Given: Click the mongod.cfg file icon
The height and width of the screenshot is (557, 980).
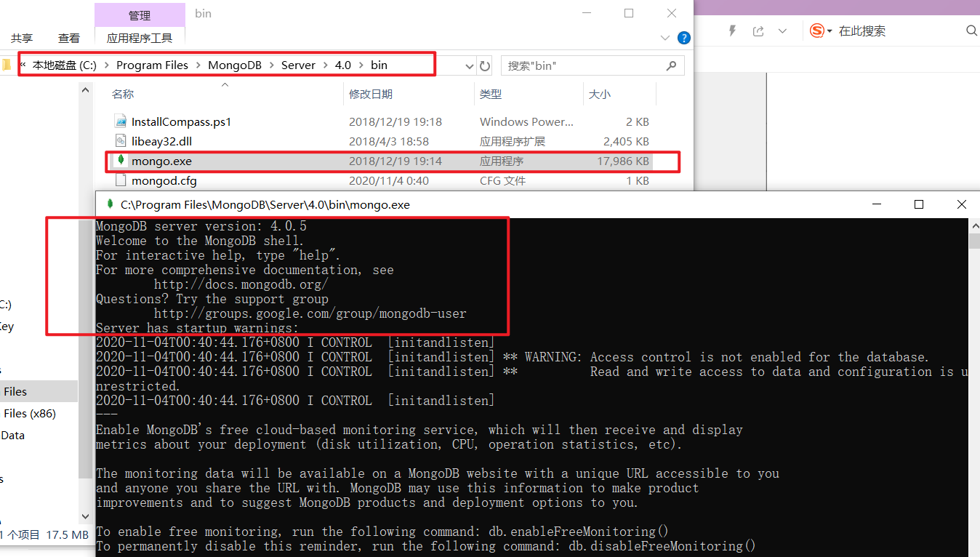Looking at the screenshot, I should [x=121, y=180].
